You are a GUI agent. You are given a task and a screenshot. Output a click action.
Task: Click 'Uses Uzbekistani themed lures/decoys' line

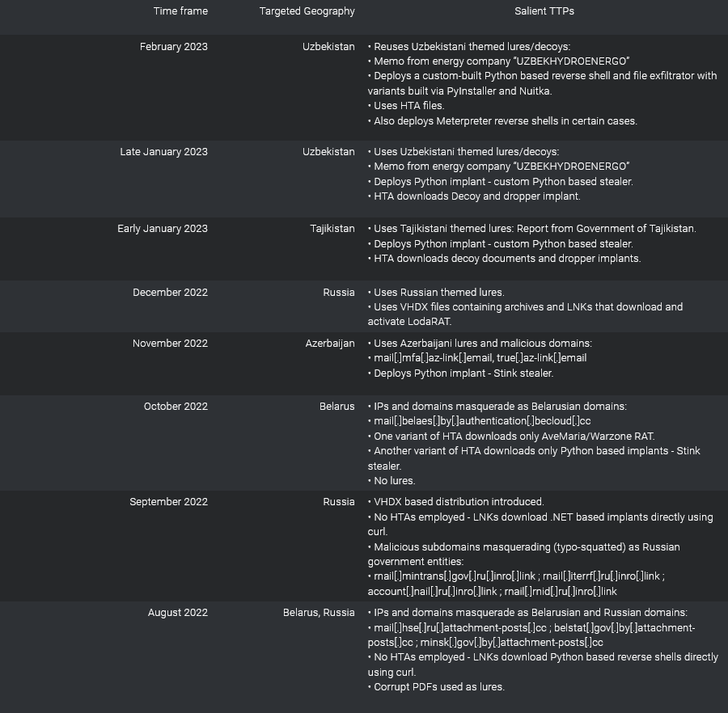[x=463, y=152]
